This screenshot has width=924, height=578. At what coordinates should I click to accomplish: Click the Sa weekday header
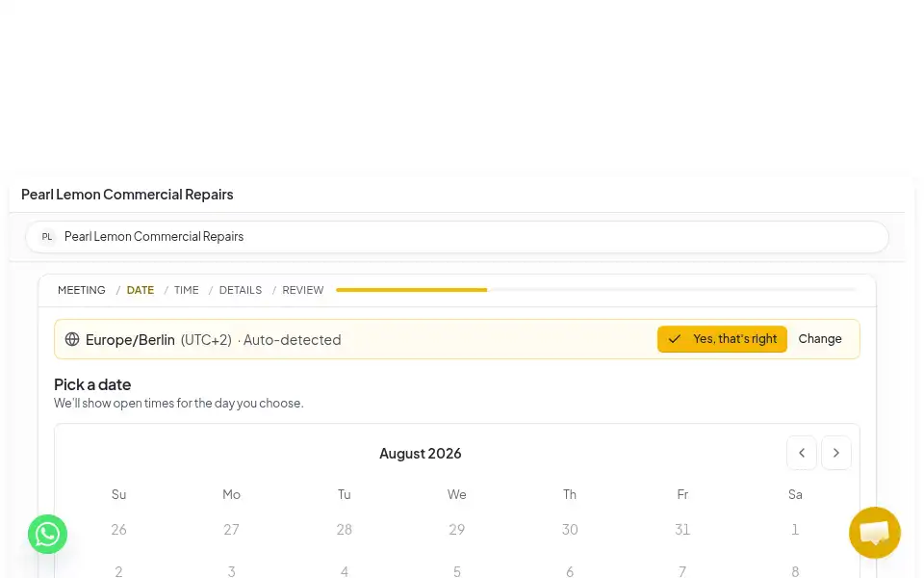click(x=795, y=494)
